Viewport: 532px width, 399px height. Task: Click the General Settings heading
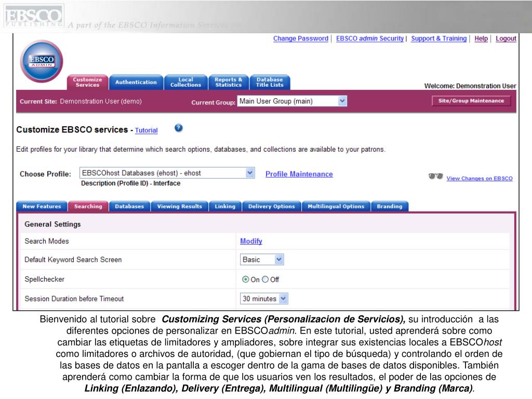coord(52,224)
